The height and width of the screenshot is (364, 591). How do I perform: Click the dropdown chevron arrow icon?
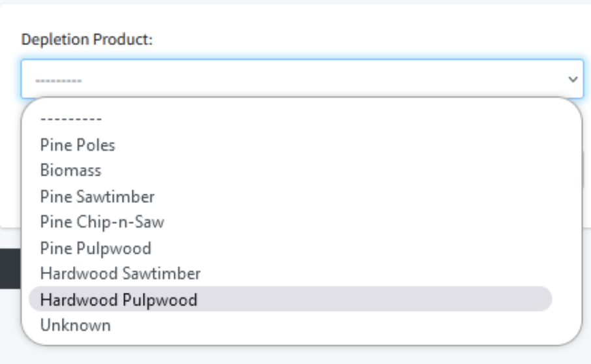click(x=573, y=79)
